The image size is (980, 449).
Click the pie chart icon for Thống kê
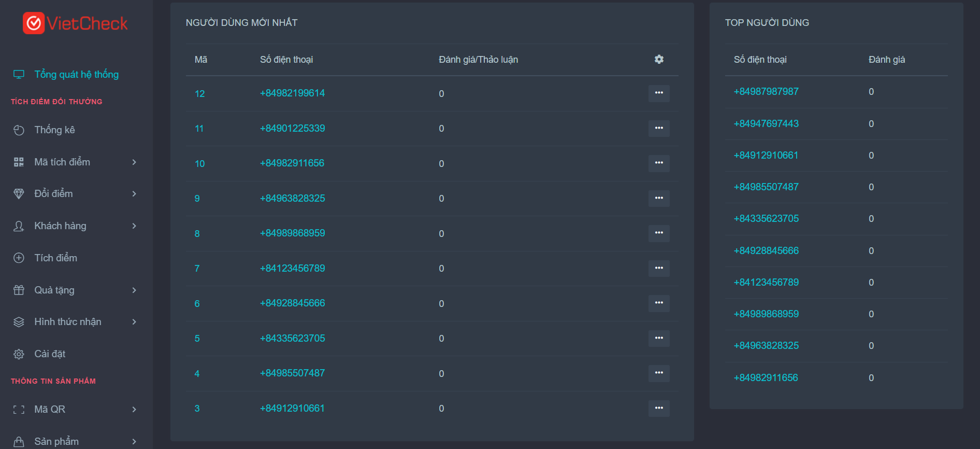[19, 130]
